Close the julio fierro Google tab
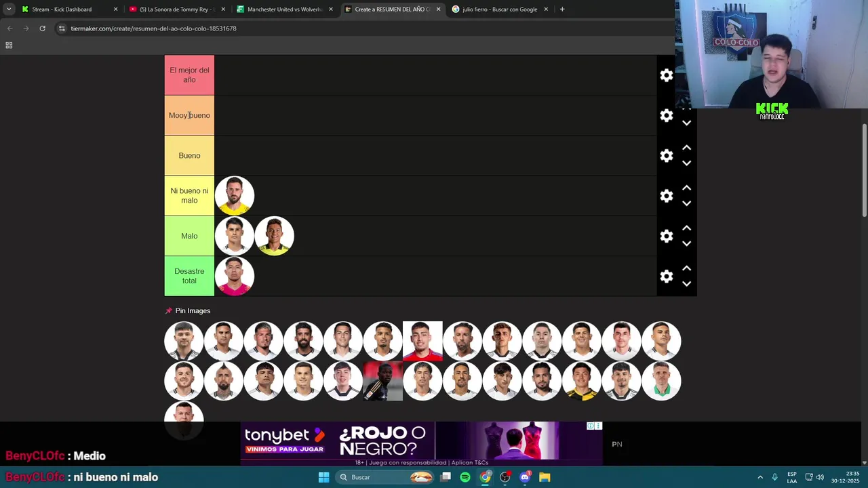Image resolution: width=868 pixels, height=488 pixels. tap(546, 9)
